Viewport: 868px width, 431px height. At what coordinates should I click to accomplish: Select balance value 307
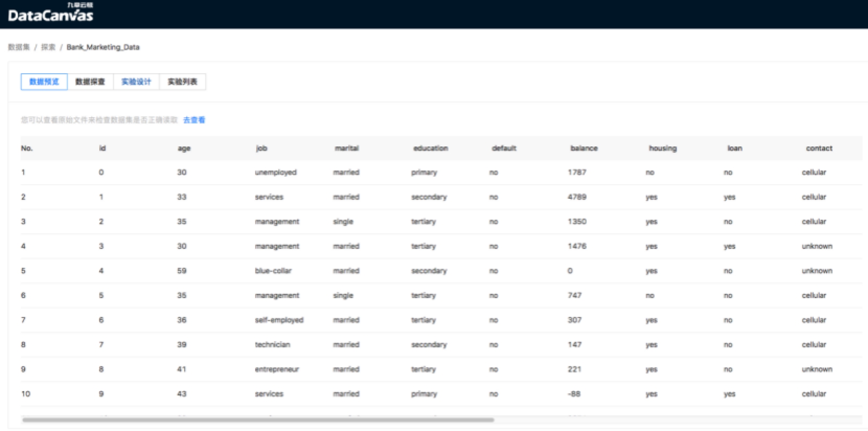coord(575,320)
